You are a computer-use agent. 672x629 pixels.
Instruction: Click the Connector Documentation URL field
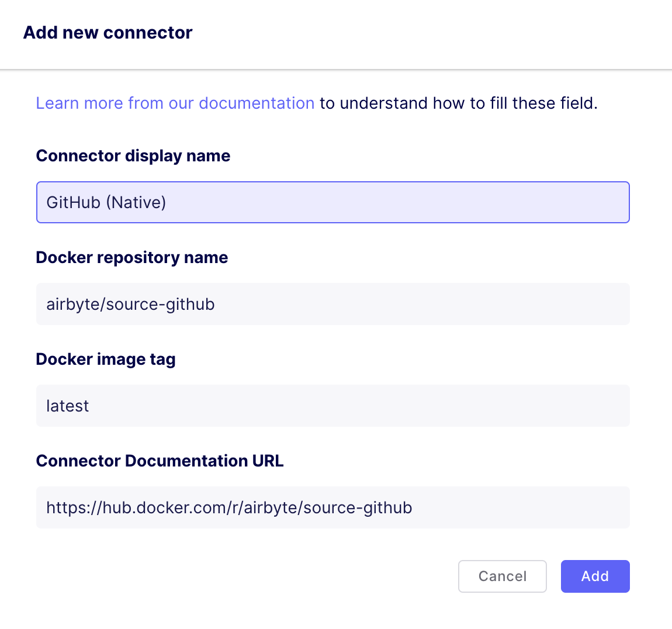point(332,507)
